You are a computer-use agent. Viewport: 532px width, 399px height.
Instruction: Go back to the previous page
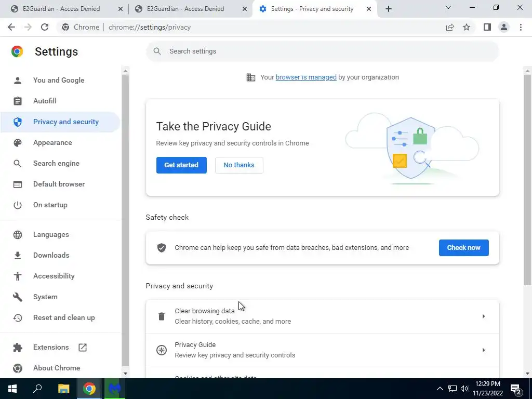[x=11, y=27]
